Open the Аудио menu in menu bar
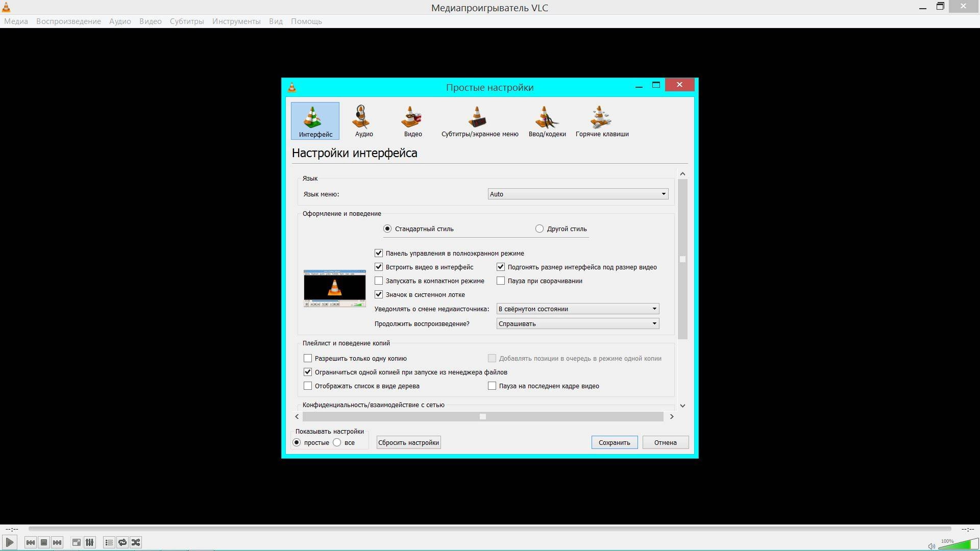 [120, 21]
